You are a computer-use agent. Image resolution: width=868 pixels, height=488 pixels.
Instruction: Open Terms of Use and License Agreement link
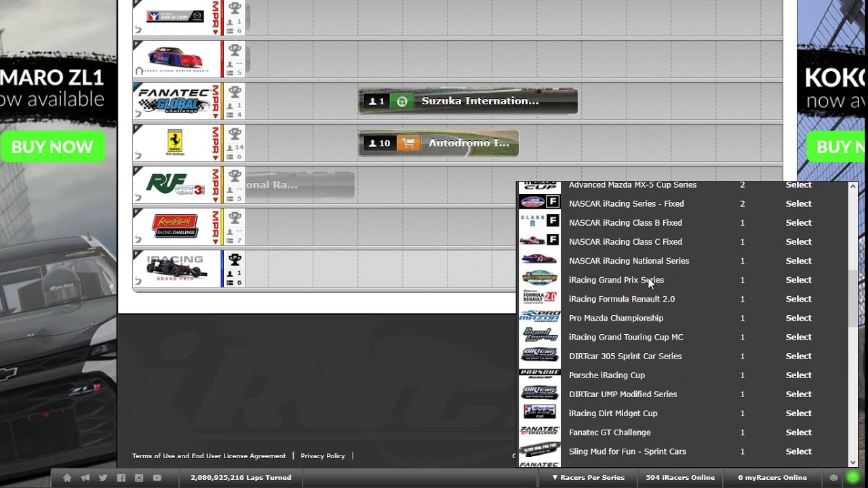(x=209, y=456)
